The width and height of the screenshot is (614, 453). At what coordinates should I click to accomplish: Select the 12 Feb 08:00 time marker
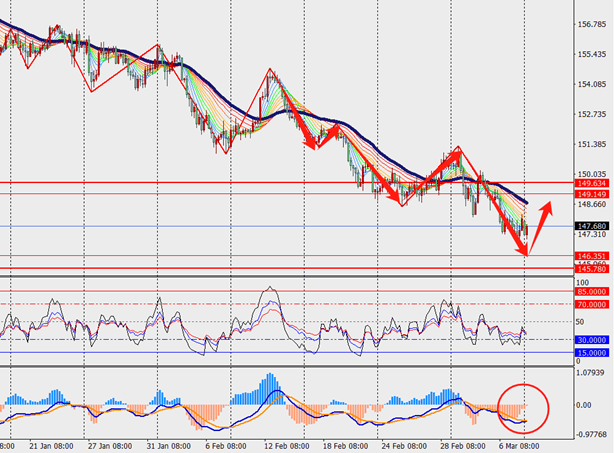click(287, 446)
